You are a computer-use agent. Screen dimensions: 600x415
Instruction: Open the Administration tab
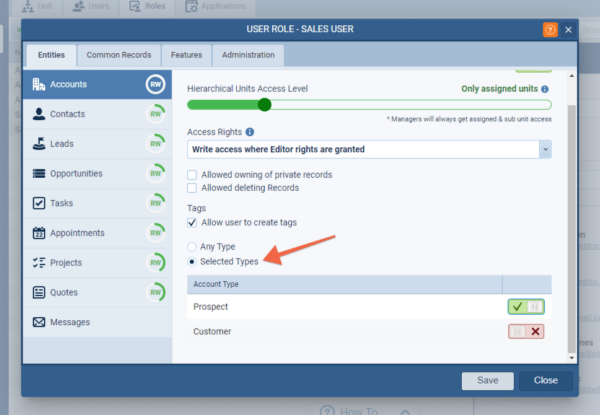[249, 55]
